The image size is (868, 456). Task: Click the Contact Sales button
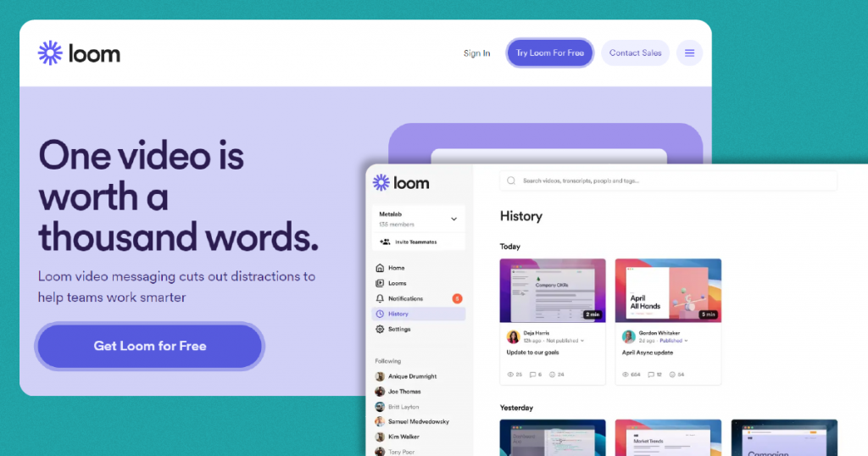coord(635,53)
